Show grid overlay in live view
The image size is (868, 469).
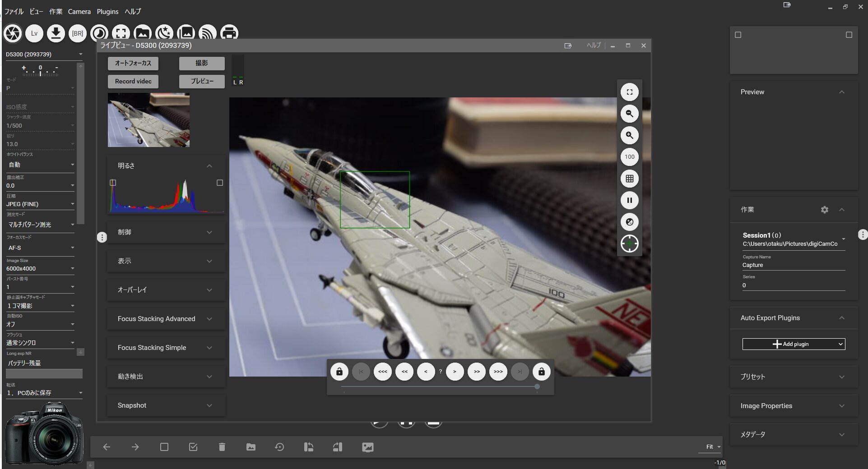[630, 179]
